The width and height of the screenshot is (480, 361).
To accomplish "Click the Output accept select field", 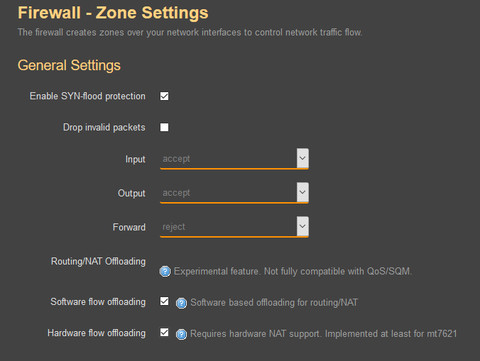I will [234, 193].
